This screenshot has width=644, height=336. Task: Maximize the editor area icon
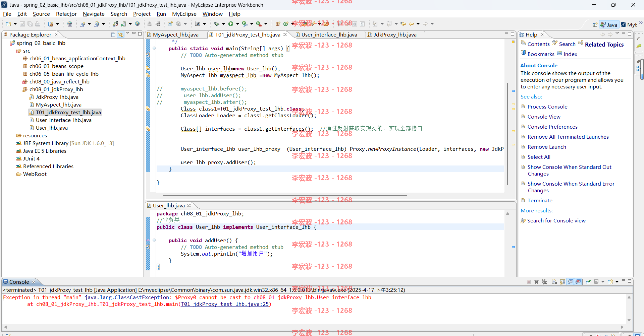(x=513, y=34)
